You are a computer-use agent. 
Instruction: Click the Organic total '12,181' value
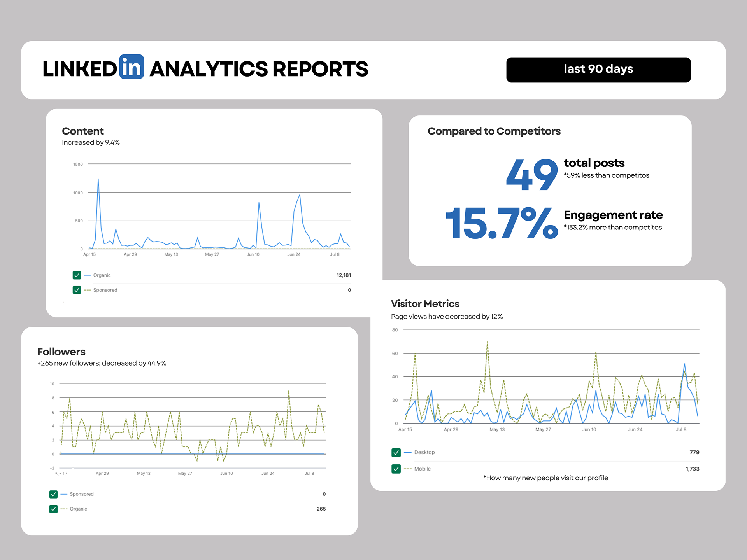pyautogui.click(x=344, y=275)
